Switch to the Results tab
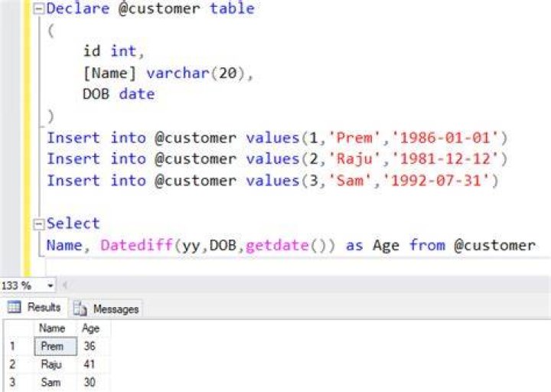Image resolution: width=551 pixels, height=392 pixels. coord(34,307)
